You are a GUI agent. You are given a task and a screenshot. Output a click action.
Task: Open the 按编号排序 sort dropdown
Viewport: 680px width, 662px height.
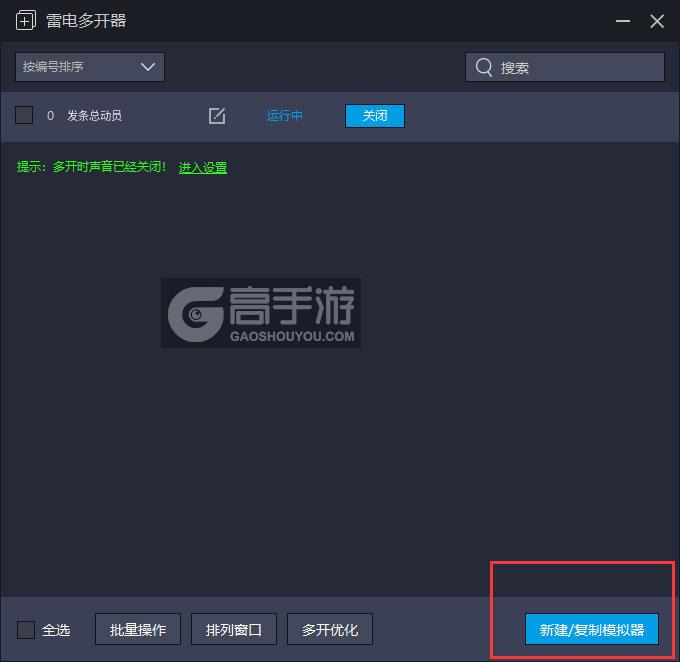tap(90, 67)
